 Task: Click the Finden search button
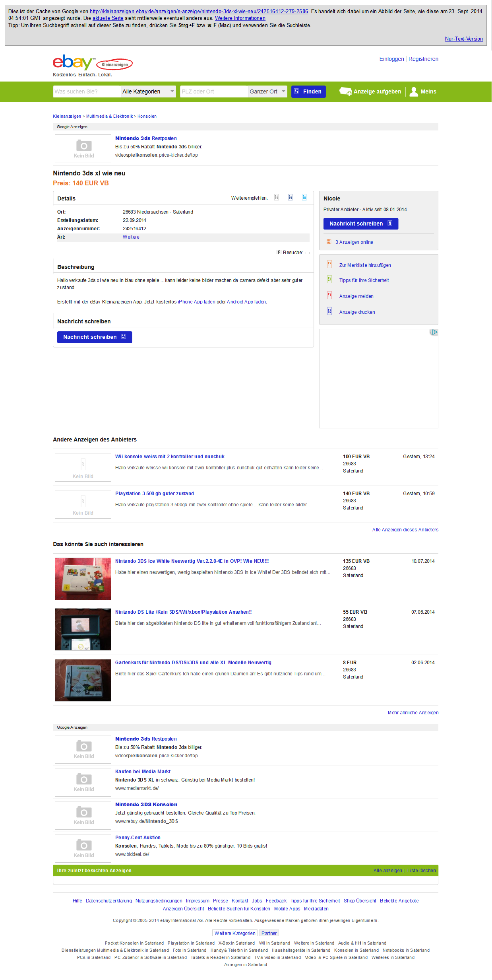(308, 91)
